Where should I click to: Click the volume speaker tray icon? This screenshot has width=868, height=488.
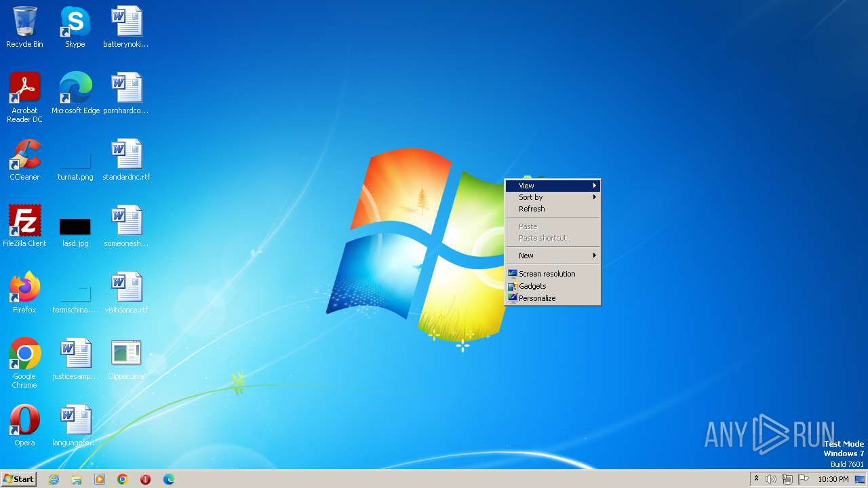(x=771, y=479)
